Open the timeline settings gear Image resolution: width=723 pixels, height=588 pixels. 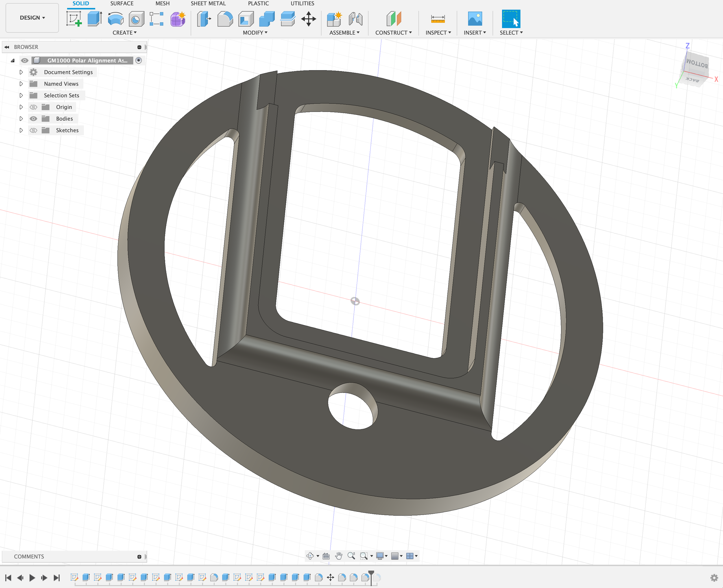click(x=714, y=578)
